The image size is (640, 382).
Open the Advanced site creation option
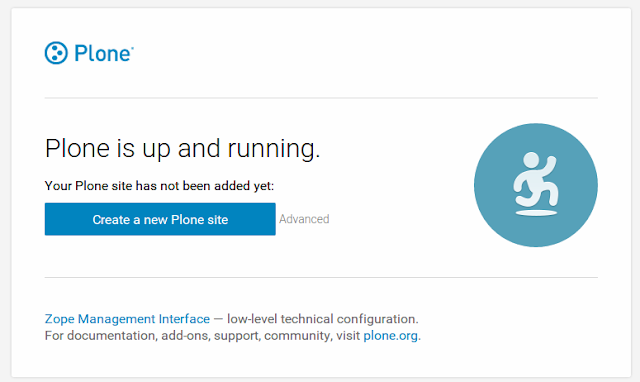(304, 219)
